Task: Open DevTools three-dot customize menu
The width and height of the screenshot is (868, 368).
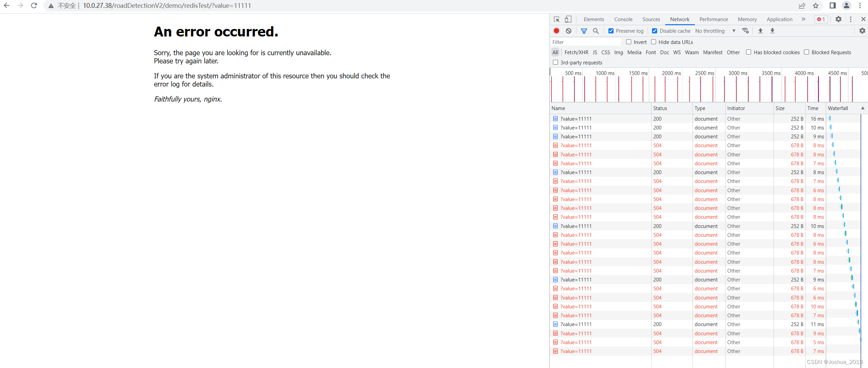Action: coord(851,19)
